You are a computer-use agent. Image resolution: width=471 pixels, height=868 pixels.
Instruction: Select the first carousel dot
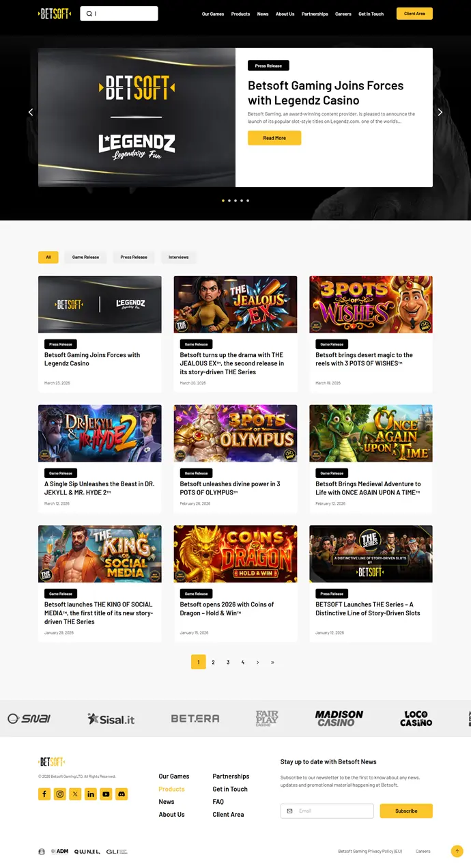[x=223, y=201]
